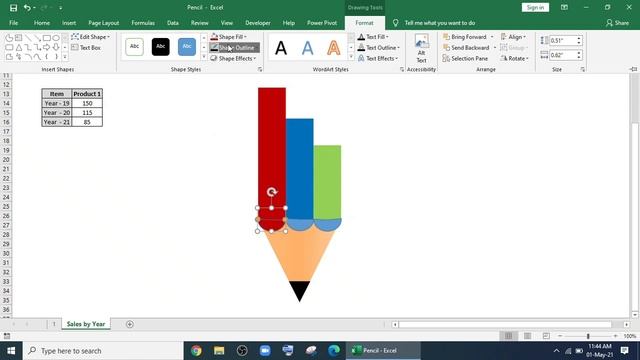Screen dimensions: 640x360
Task: Switch to the Review tab
Action: click(x=200, y=23)
